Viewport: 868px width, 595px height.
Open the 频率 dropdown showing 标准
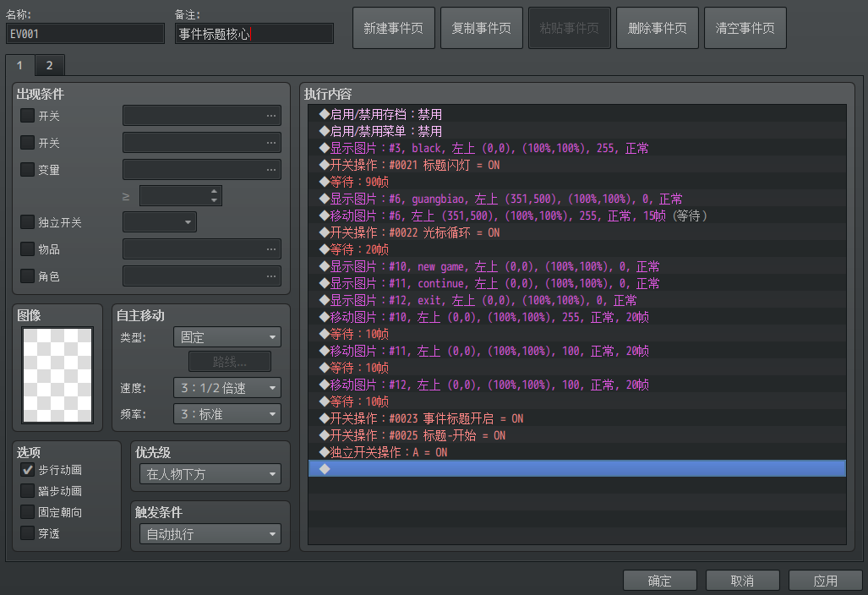[x=227, y=414]
